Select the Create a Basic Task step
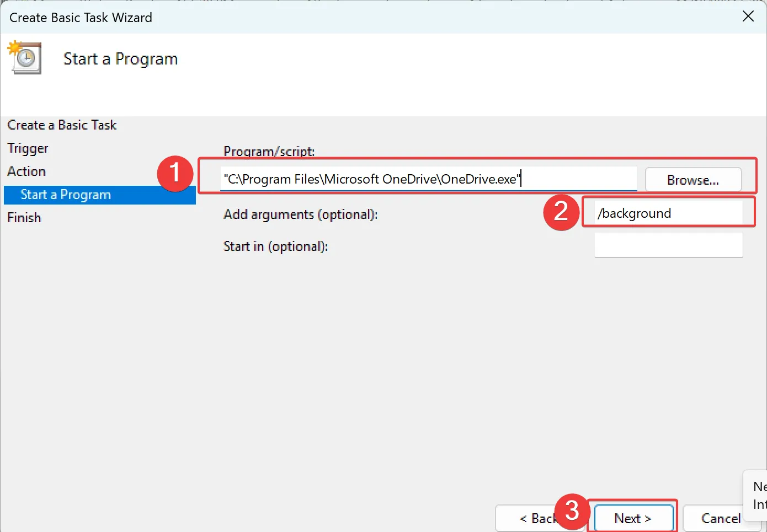Image resolution: width=767 pixels, height=532 pixels. [x=62, y=125]
